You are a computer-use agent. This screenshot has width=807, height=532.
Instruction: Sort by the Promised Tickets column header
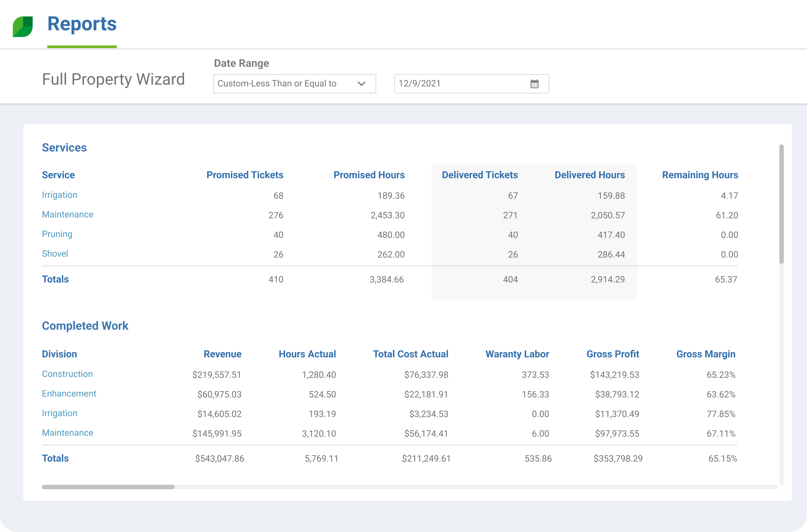point(245,175)
